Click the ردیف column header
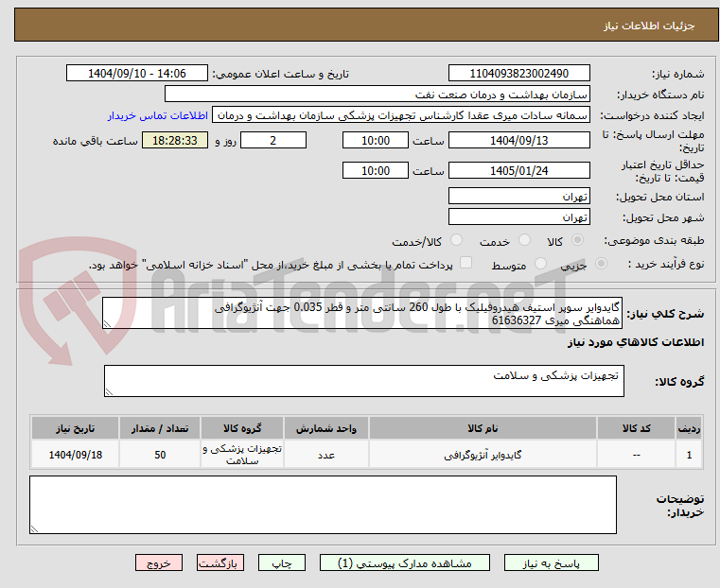 689,428
